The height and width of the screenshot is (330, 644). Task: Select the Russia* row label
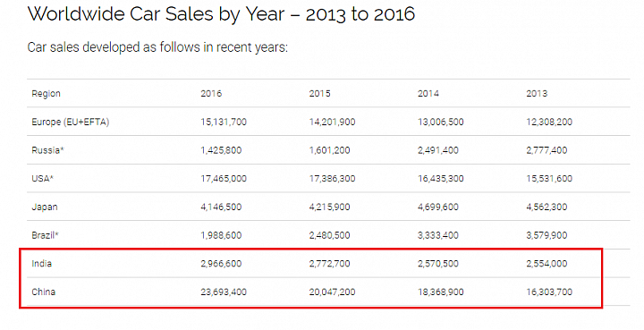(47, 150)
